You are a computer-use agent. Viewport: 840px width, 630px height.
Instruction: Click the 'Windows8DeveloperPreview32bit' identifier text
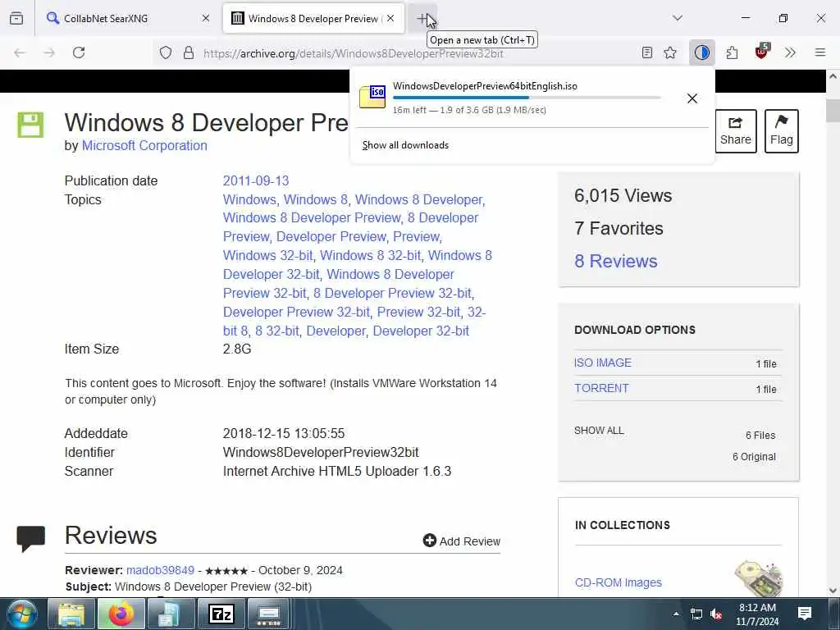click(321, 453)
